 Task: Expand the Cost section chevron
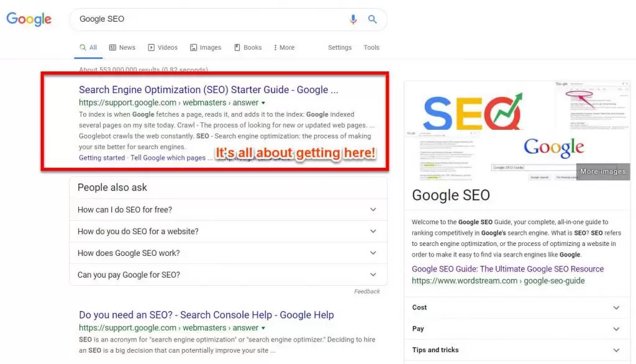tap(616, 307)
